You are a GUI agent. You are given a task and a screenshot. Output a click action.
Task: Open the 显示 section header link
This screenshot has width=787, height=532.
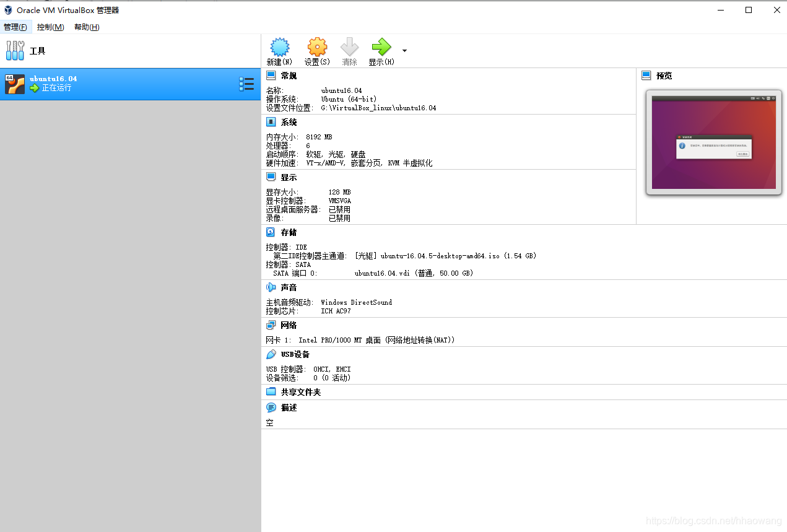(289, 177)
